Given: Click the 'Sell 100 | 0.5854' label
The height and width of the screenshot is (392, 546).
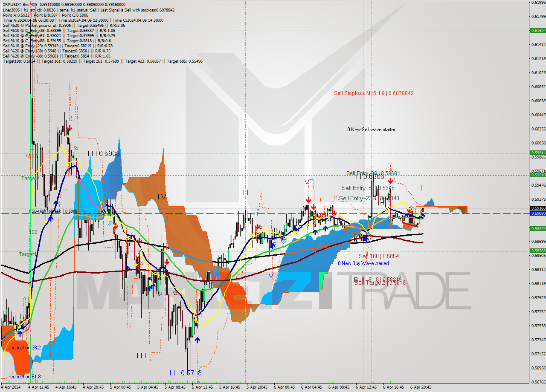Looking at the screenshot, I should (379, 256).
